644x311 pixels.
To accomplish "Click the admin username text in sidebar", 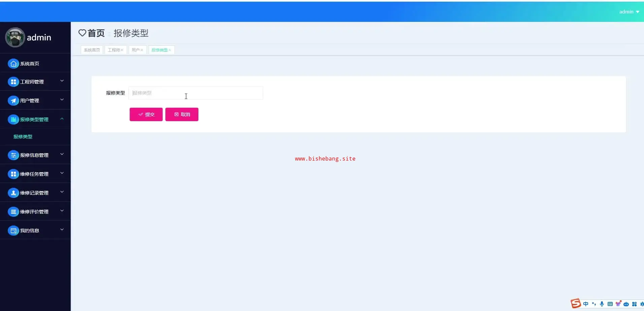I will (x=39, y=37).
